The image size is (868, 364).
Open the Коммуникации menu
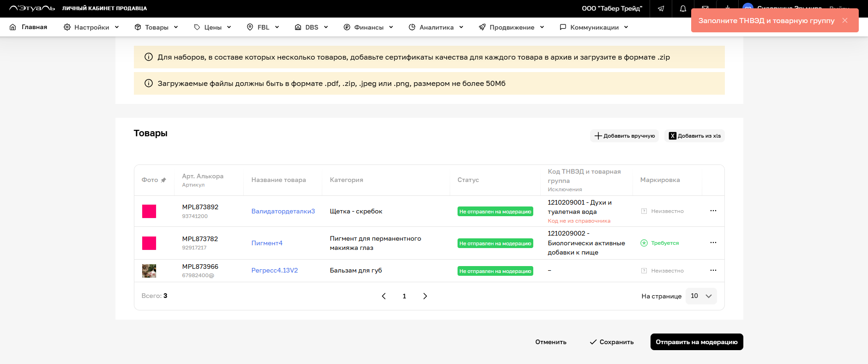pos(594,27)
